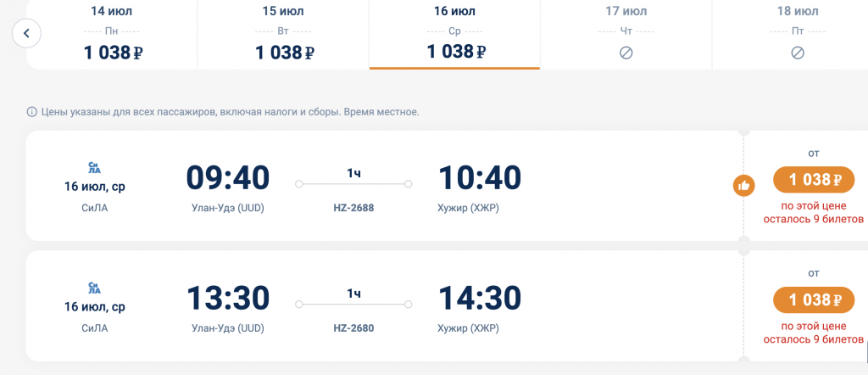Image resolution: width=868 pixels, height=375 pixels.
Task: Choose 1 038 ₽ price for 13:30 flight
Action: (x=814, y=299)
